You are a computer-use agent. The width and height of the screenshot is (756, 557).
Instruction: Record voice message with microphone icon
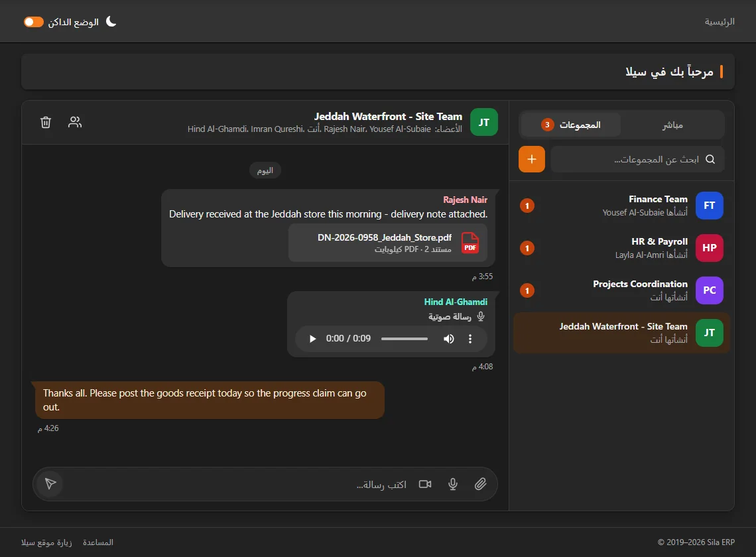(453, 483)
